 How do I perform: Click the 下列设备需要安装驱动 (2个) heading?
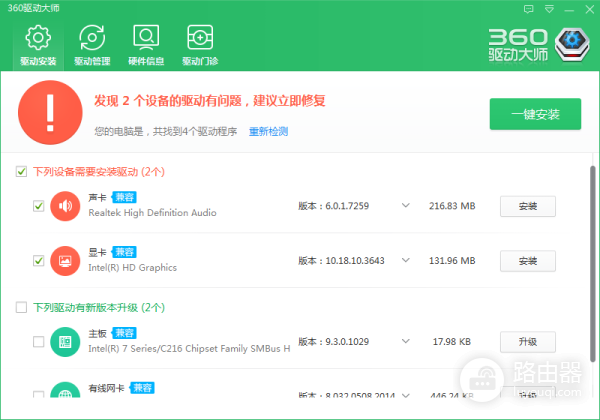pos(99,172)
